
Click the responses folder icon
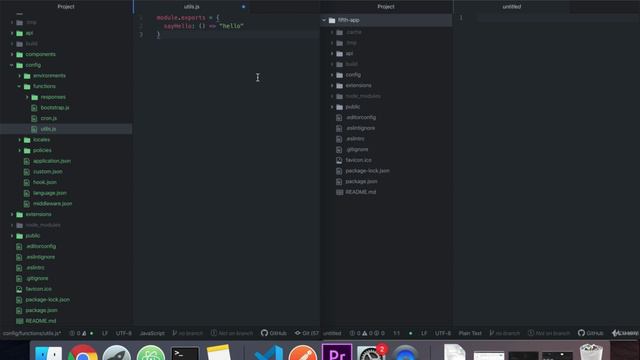(x=35, y=97)
